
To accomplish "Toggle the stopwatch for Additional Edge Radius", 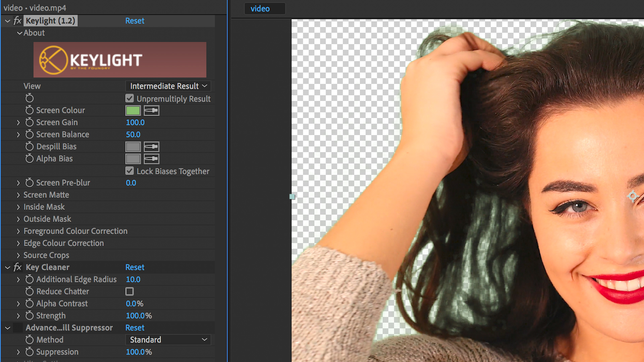I will click(29, 279).
